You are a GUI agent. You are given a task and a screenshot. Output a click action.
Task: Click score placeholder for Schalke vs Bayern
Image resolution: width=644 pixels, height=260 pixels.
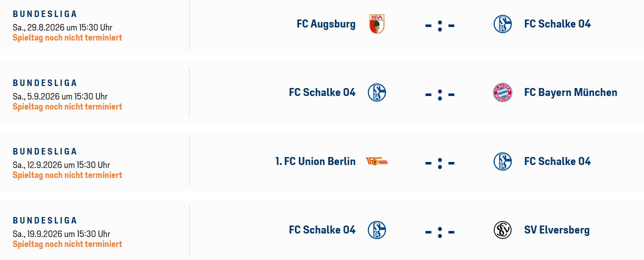click(x=440, y=94)
